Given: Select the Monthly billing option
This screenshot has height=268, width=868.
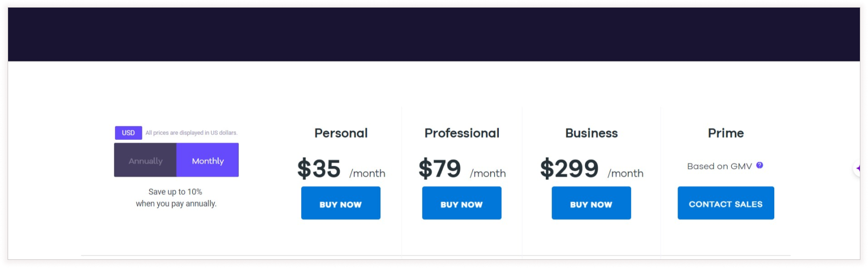Looking at the screenshot, I should [208, 161].
